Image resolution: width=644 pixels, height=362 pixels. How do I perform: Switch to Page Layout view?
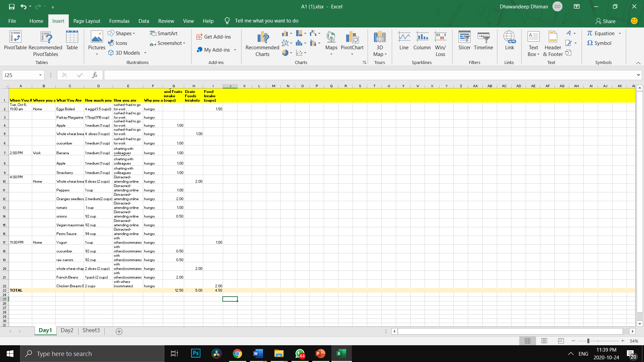(x=544, y=341)
